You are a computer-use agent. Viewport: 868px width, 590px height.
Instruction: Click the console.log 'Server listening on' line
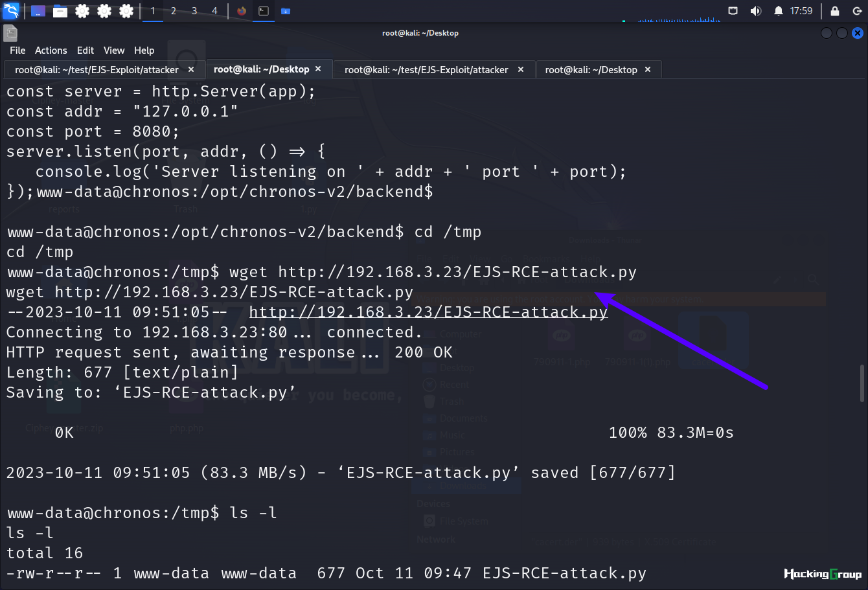point(331,172)
